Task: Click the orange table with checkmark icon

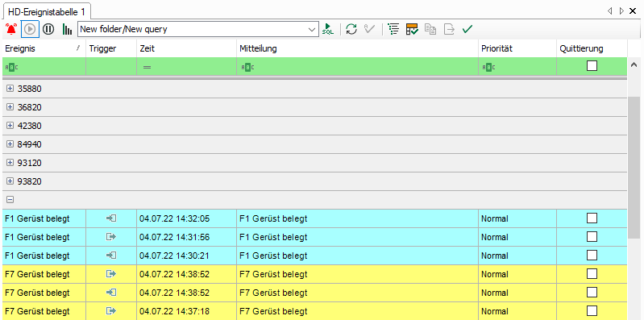Action: point(412,29)
